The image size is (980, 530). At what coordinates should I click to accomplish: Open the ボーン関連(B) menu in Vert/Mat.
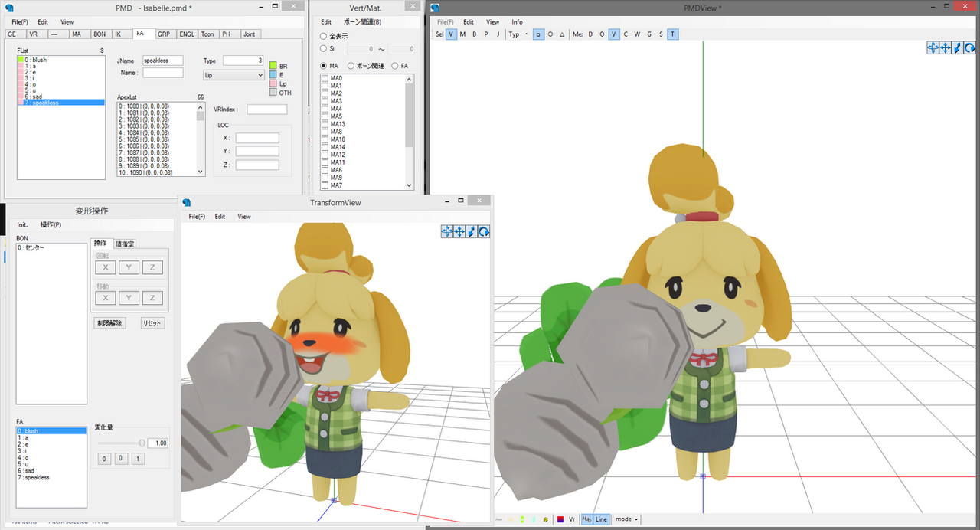point(362,21)
